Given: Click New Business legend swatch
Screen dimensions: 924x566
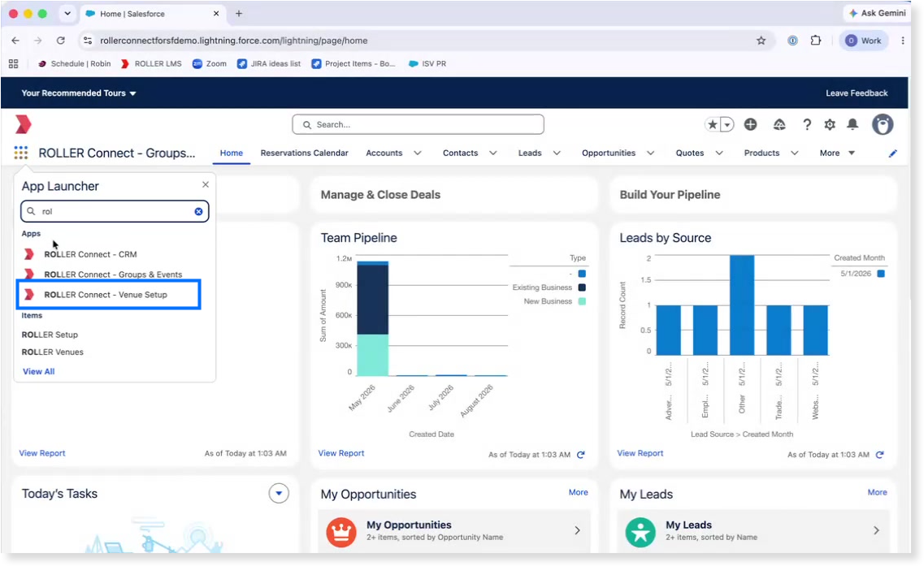Looking at the screenshot, I should [582, 301].
